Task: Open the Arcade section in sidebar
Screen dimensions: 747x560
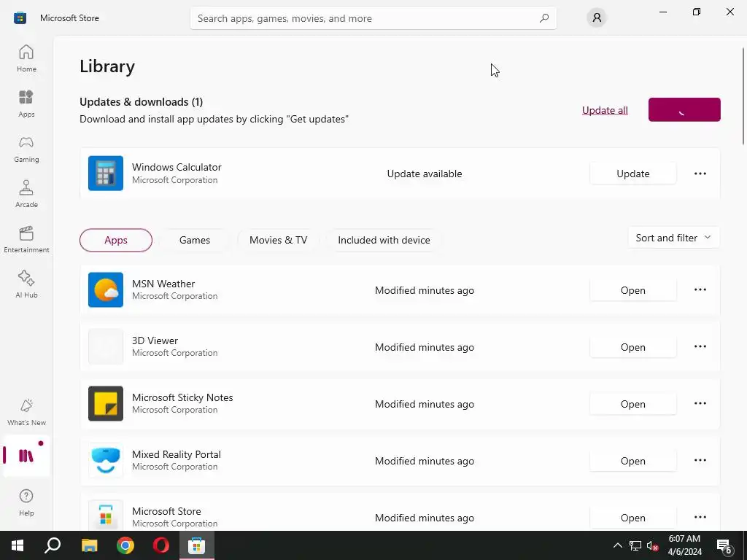Action: [26, 194]
